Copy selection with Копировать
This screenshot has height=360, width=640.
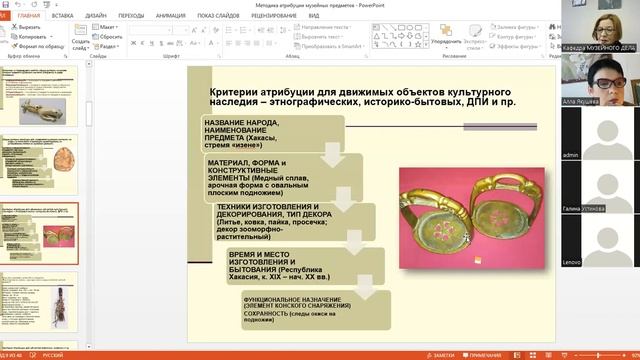(x=29, y=37)
